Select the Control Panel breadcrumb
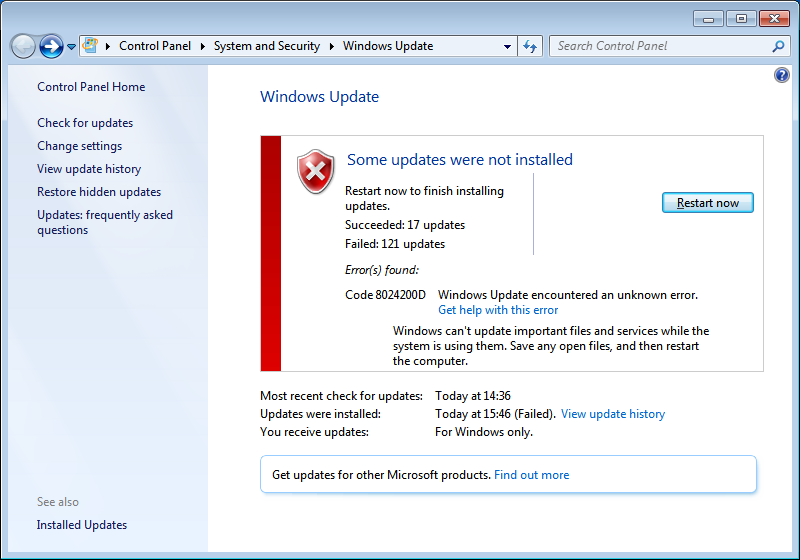 coord(155,46)
